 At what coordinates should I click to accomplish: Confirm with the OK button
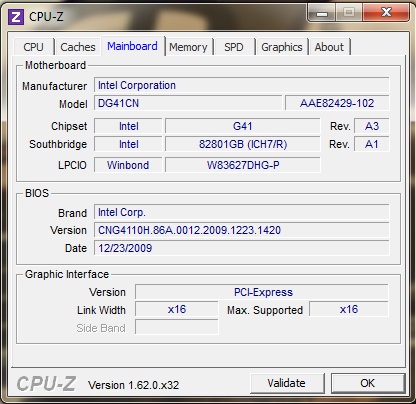pos(368,383)
